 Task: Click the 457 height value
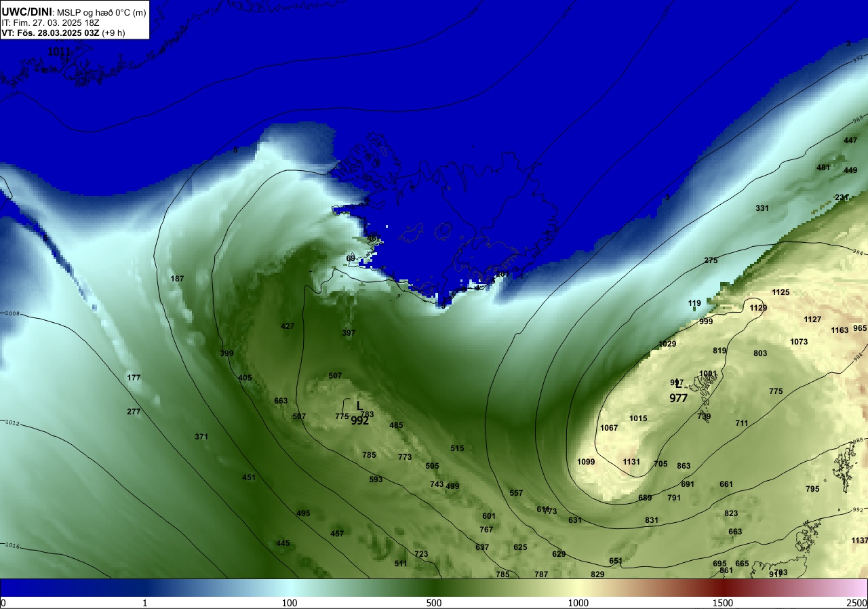(x=337, y=534)
